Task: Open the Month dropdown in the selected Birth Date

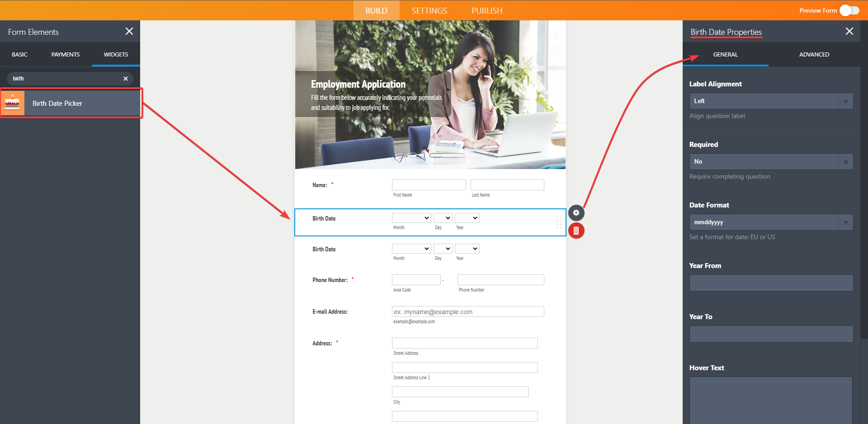Action: 411,218
